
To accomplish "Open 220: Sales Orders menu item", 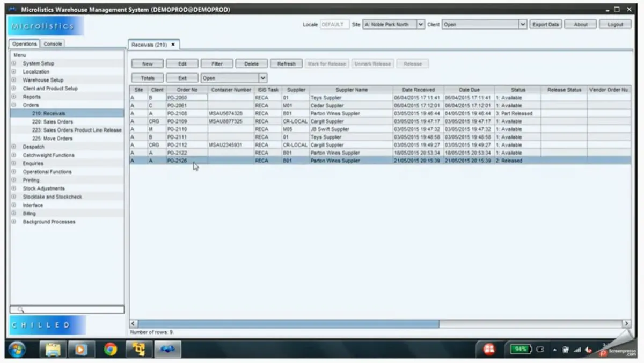I will click(53, 122).
